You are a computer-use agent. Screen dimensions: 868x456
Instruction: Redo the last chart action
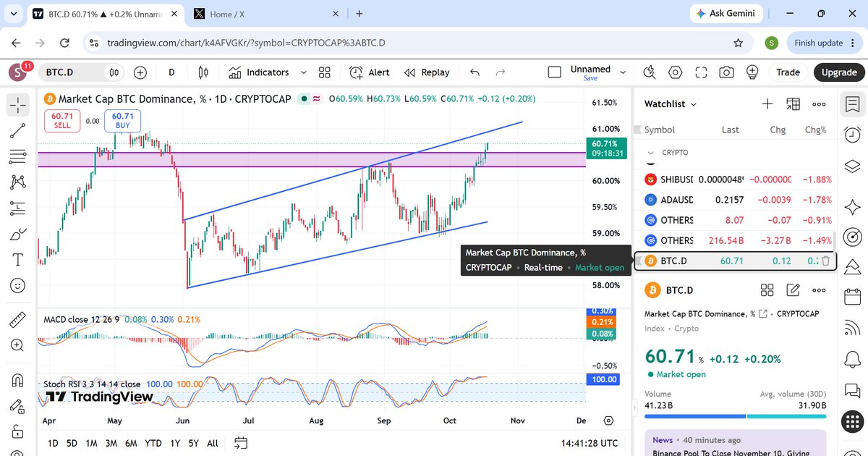(x=500, y=72)
